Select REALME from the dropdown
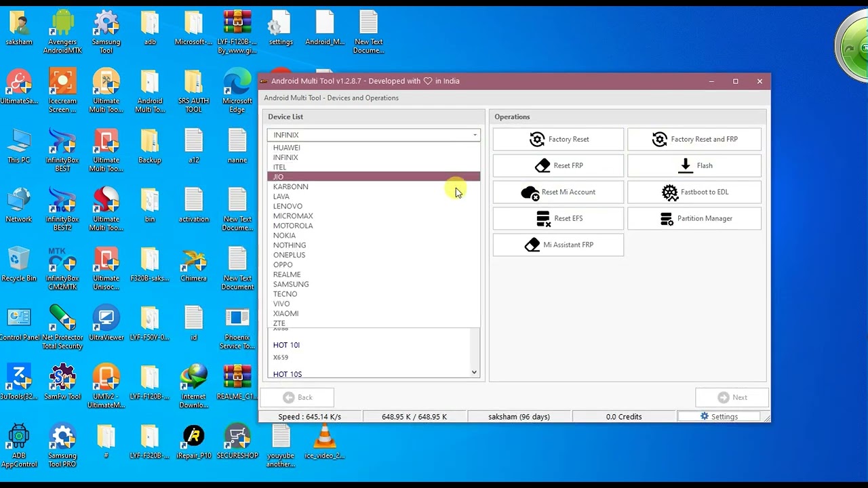 click(x=374, y=274)
